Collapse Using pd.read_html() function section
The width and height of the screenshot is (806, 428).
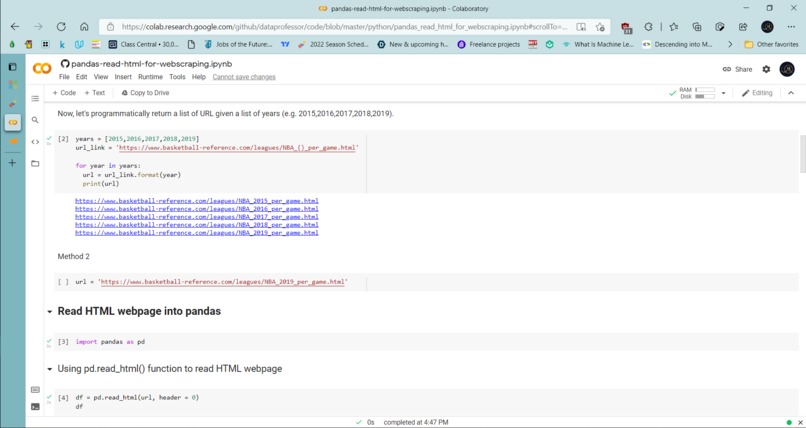[x=50, y=369]
